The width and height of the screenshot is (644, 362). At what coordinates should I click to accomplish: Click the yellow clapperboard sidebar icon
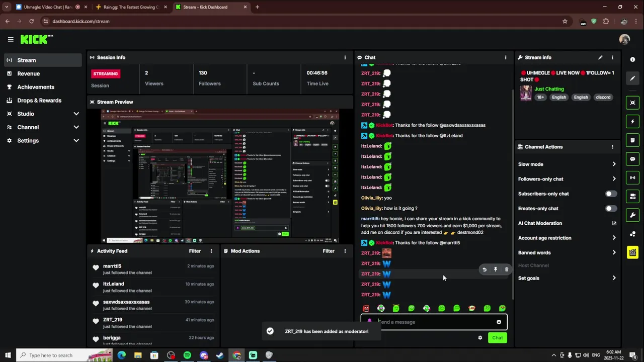(x=632, y=252)
